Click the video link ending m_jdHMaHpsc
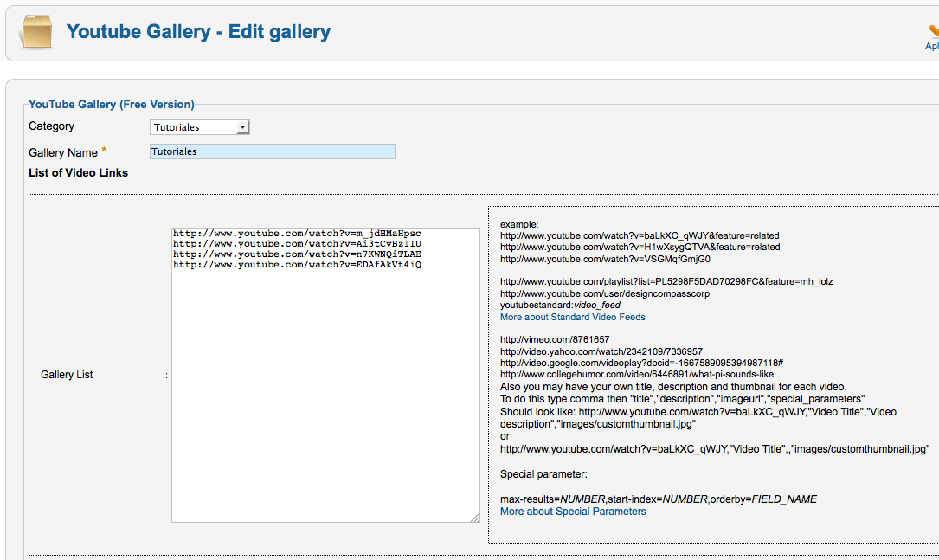 [297, 233]
